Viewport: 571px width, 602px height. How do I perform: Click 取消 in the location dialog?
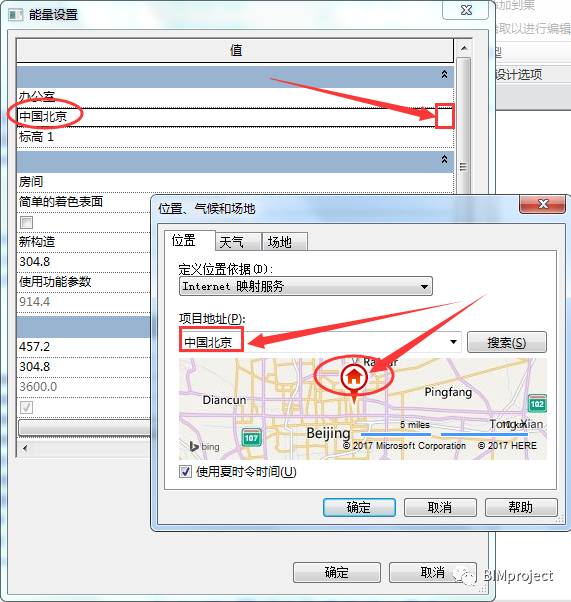pyautogui.click(x=440, y=508)
